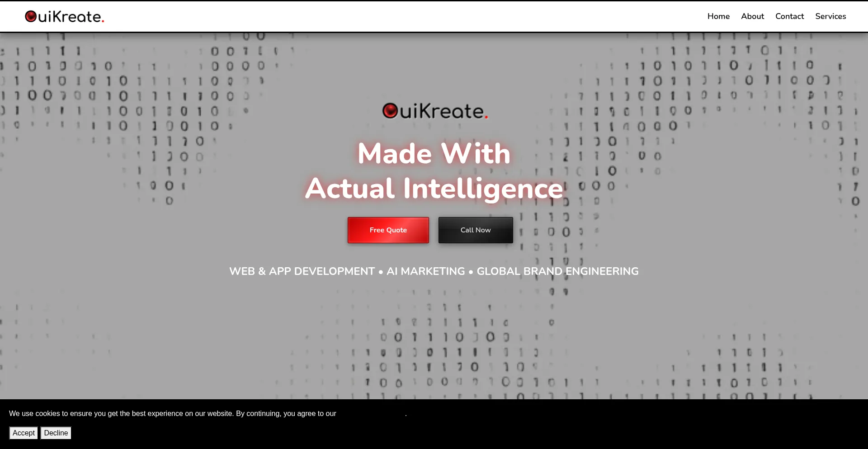
Task: Click the red dot ending the hero logo
Action: click(x=486, y=118)
